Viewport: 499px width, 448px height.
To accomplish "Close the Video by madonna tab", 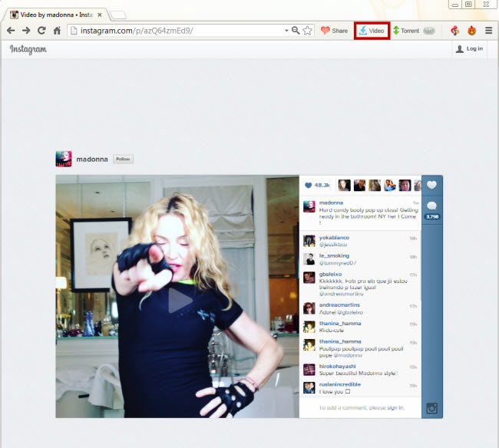I will tap(100, 15).
